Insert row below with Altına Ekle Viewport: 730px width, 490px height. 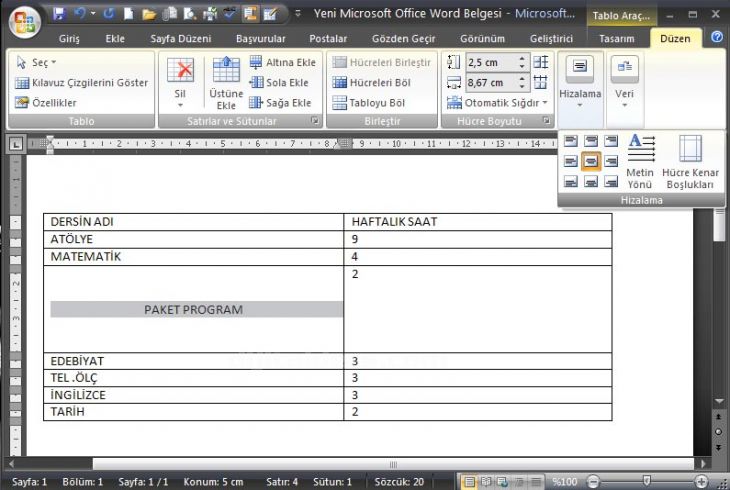click(x=282, y=62)
